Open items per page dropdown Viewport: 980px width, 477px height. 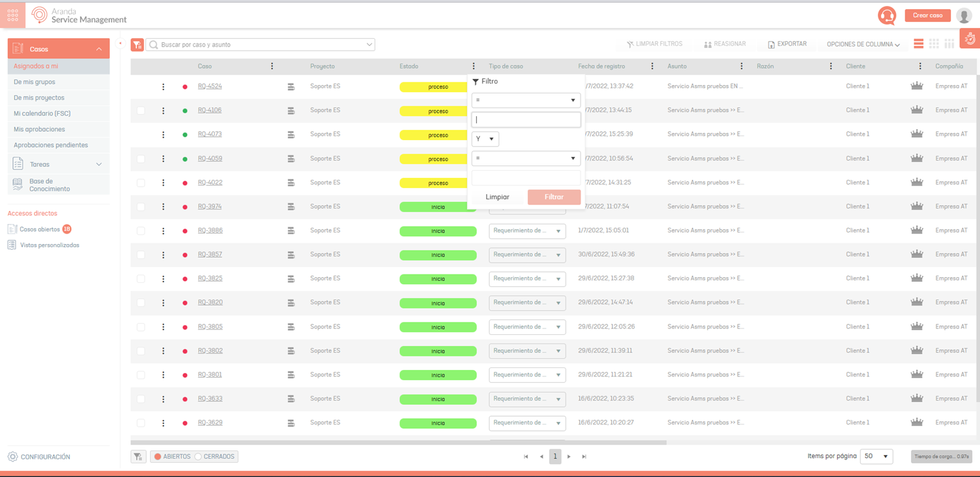tap(876, 457)
